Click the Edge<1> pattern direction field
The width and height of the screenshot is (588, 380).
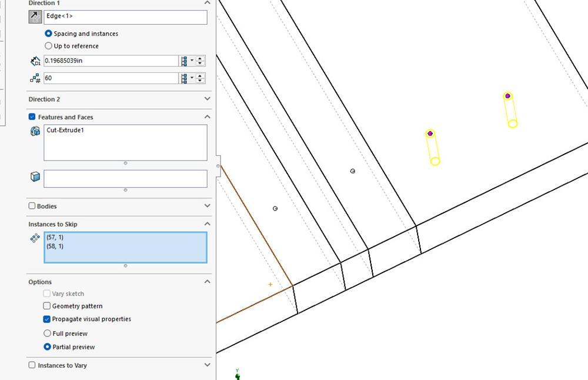pos(125,17)
